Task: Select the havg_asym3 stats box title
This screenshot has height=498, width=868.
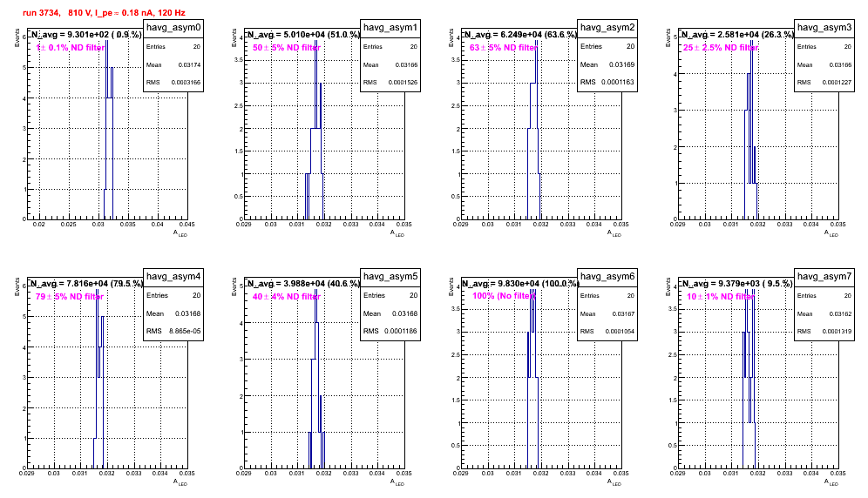Action: click(x=824, y=28)
